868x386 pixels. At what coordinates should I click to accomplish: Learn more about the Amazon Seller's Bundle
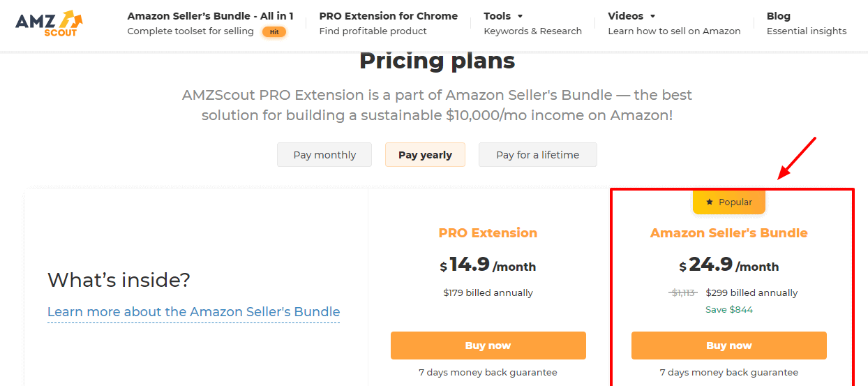coord(193,312)
